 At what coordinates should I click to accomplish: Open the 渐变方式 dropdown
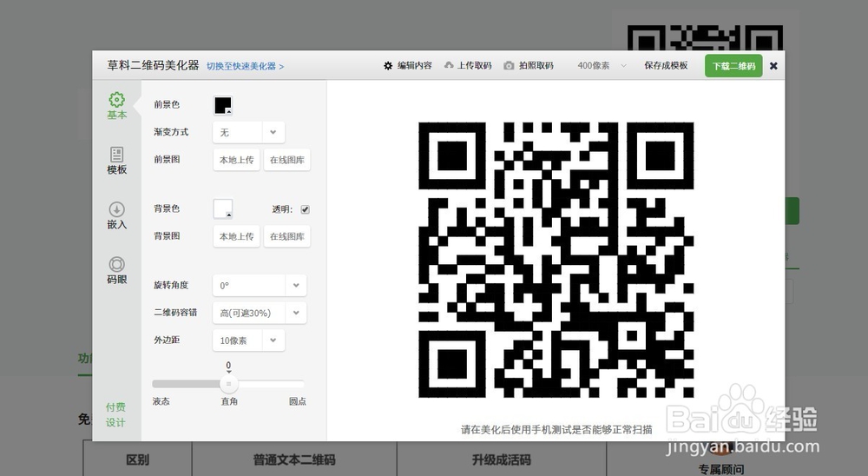[248, 132]
